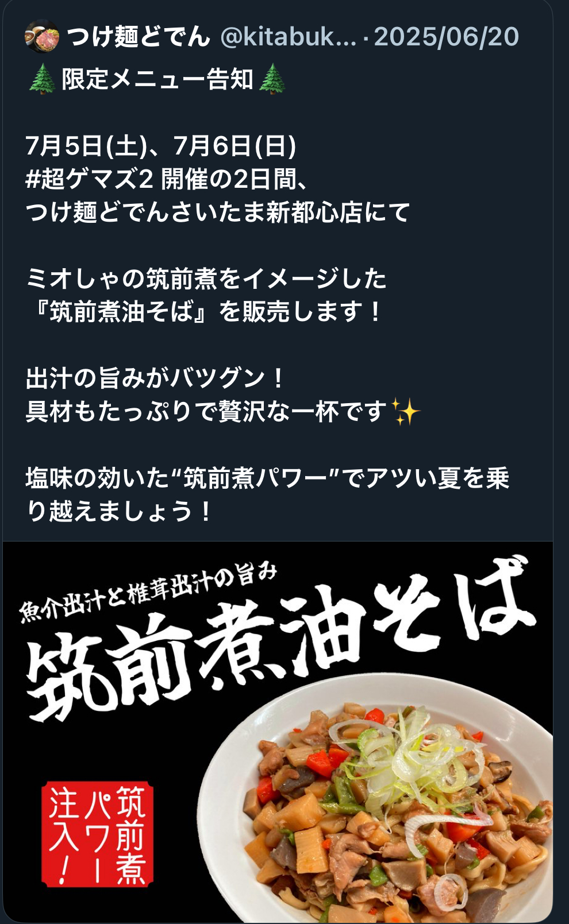Open the つけ麺どでん display name
569x924 pixels.
tap(139, 37)
